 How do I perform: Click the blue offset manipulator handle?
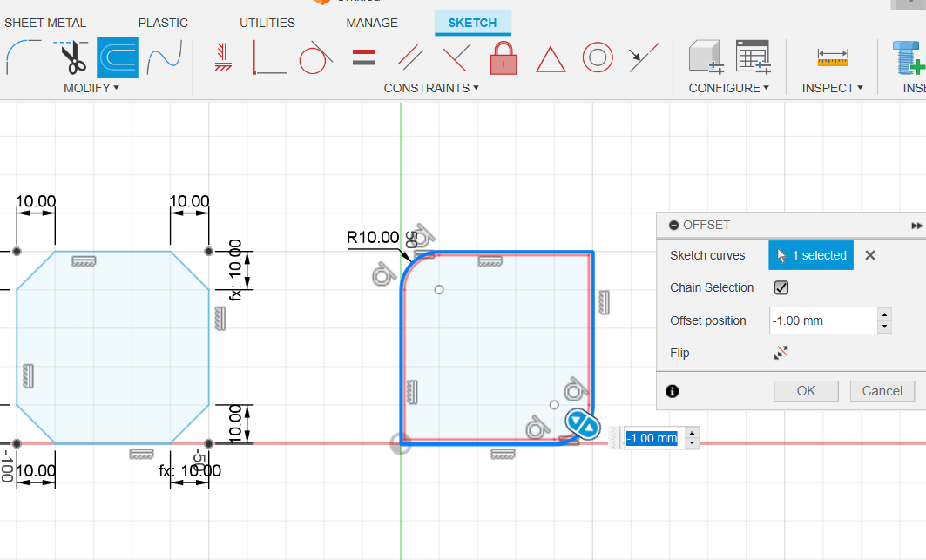pos(583,424)
